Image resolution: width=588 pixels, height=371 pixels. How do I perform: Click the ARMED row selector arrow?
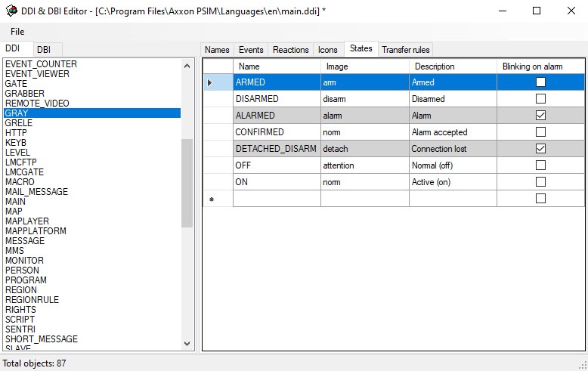(210, 82)
